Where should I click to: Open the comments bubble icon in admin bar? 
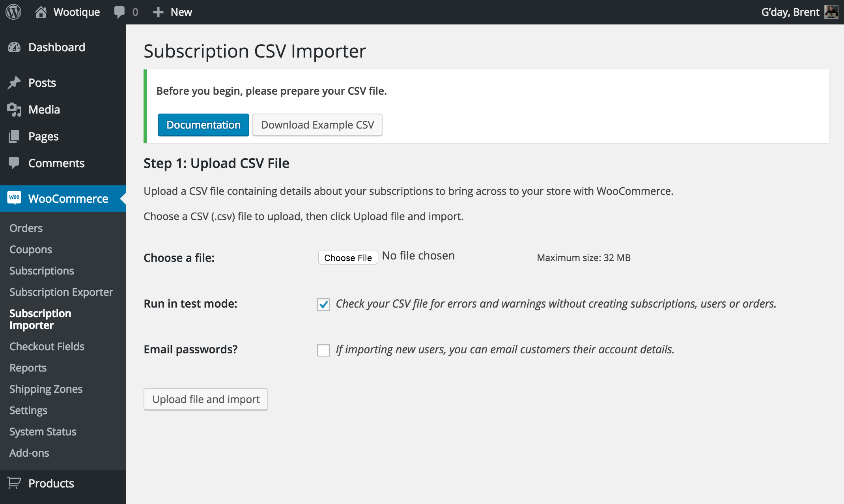(x=119, y=12)
